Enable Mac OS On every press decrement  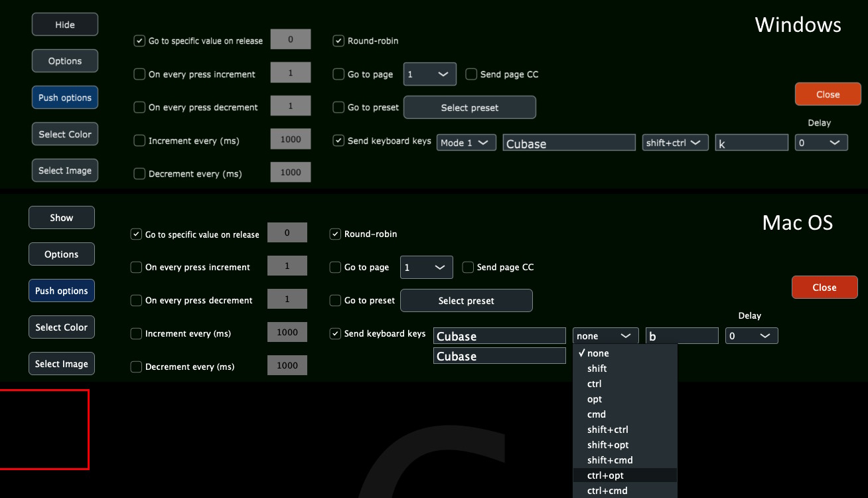[x=136, y=300]
